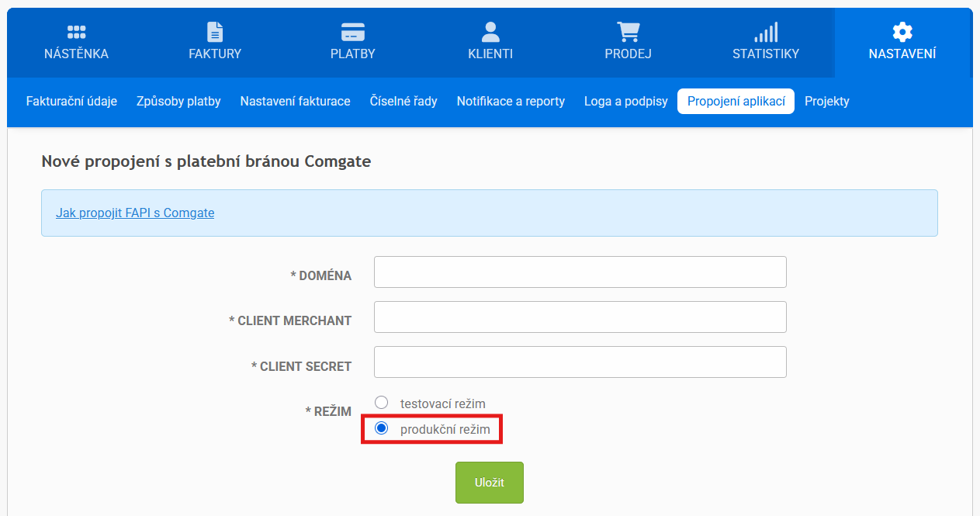Click the PLATBY menu label

(353, 54)
